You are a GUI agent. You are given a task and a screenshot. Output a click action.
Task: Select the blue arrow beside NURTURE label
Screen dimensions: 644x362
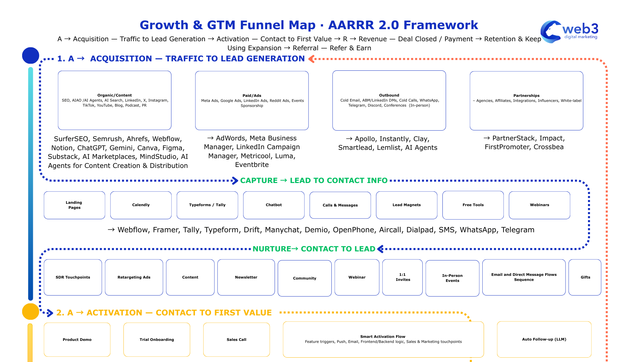click(381, 249)
